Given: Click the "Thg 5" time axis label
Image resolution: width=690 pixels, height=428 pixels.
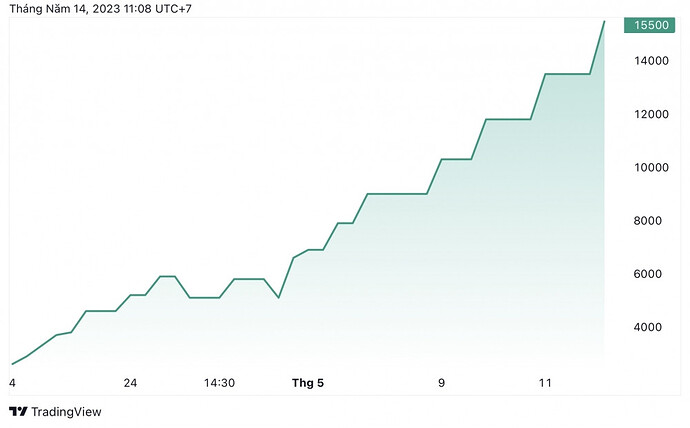Looking at the screenshot, I should 308,383.
